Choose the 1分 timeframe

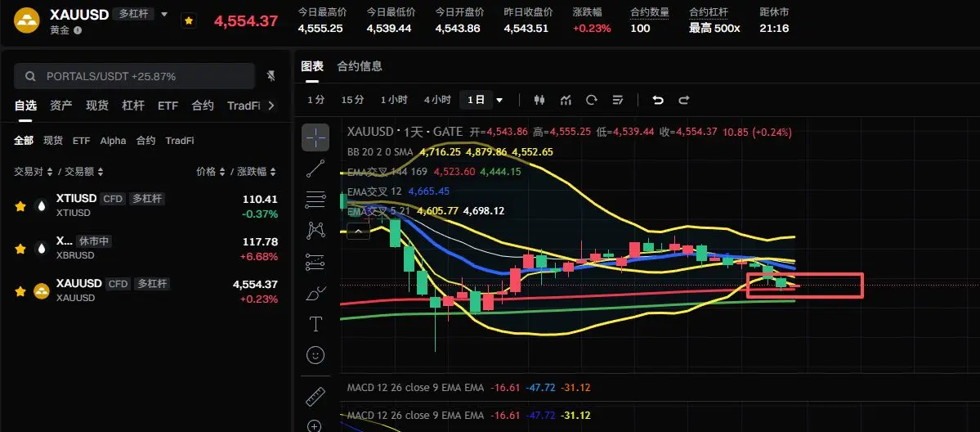(315, 100)
